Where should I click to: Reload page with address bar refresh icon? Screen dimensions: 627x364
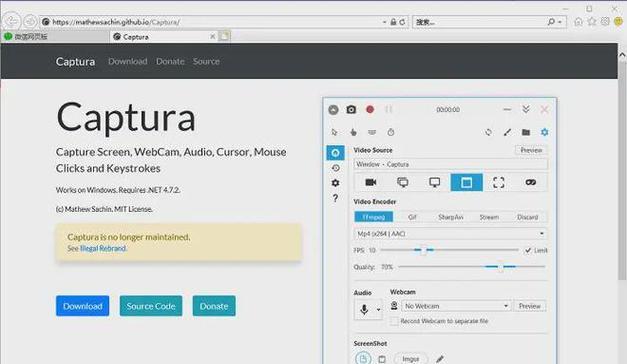[x=402, y=22]
